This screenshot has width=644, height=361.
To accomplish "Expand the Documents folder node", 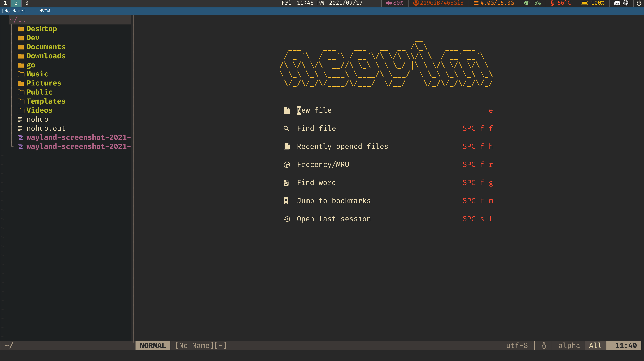I will [x=46, y=47].
